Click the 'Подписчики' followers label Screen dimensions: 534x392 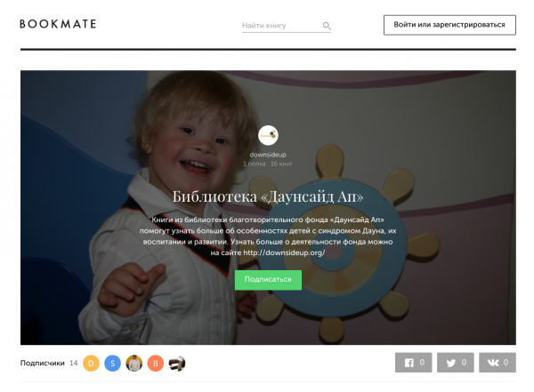click(x=42, y=363)
